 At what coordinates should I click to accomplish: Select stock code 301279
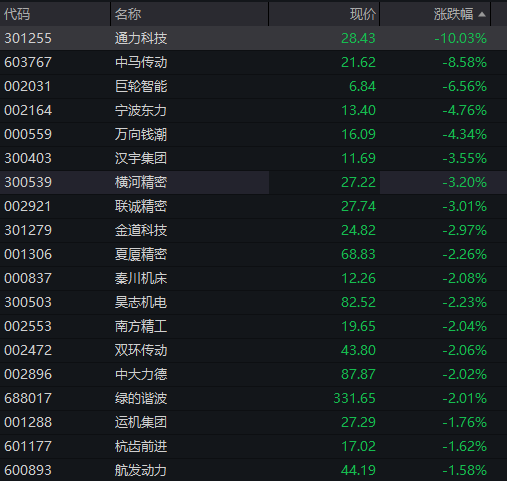click(x=28, y=230)
